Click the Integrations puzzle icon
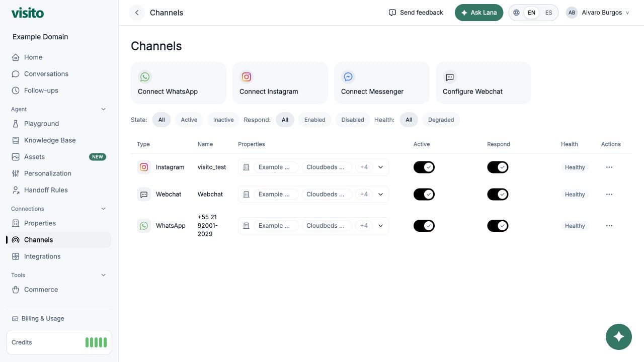Image resolution: width=644 pixels, height=362 pixels. 16,256
